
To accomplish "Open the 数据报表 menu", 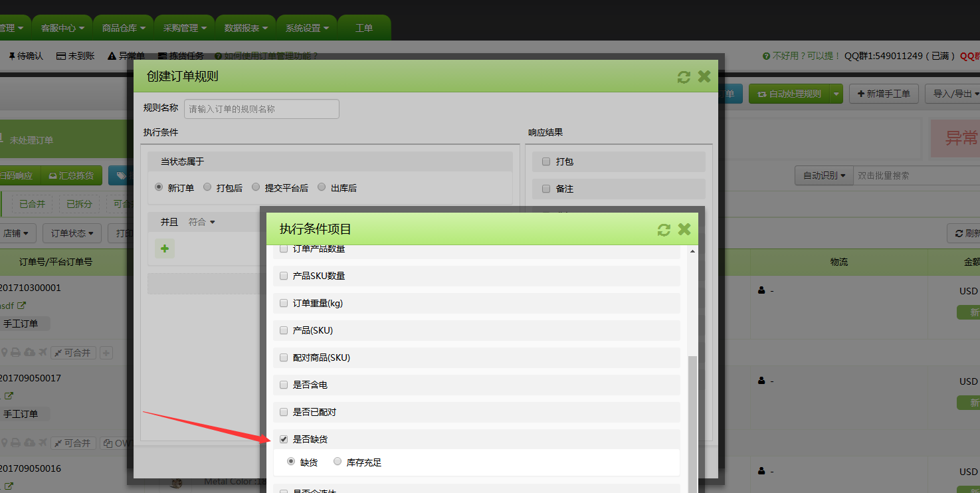I will click(x=245, y=28).
